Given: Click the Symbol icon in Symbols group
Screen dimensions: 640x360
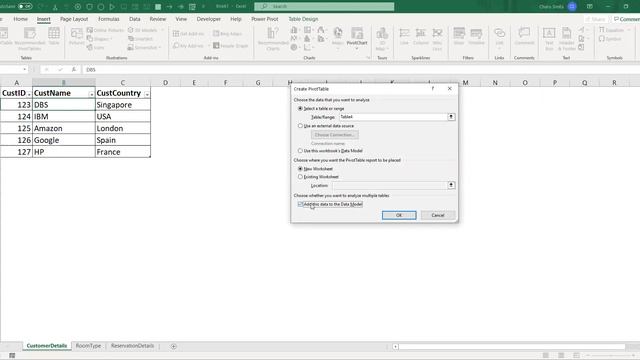Looking at the screenshot, I should 610,39.
